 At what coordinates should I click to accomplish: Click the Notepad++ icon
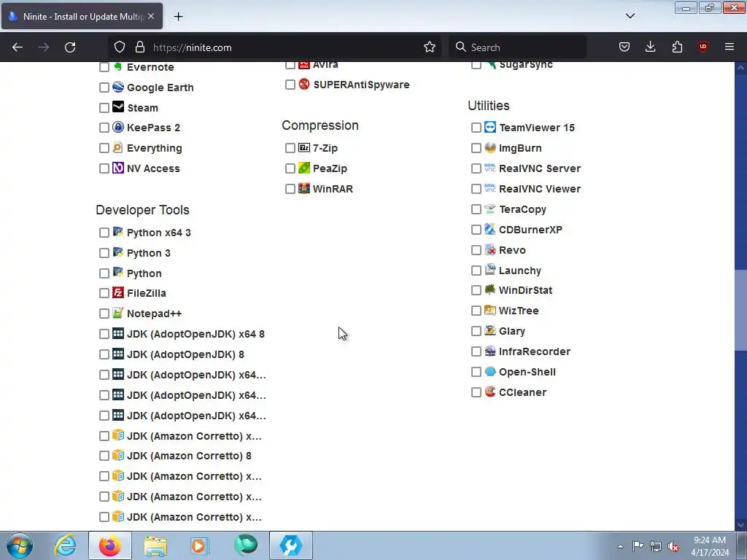pos(118,313)
